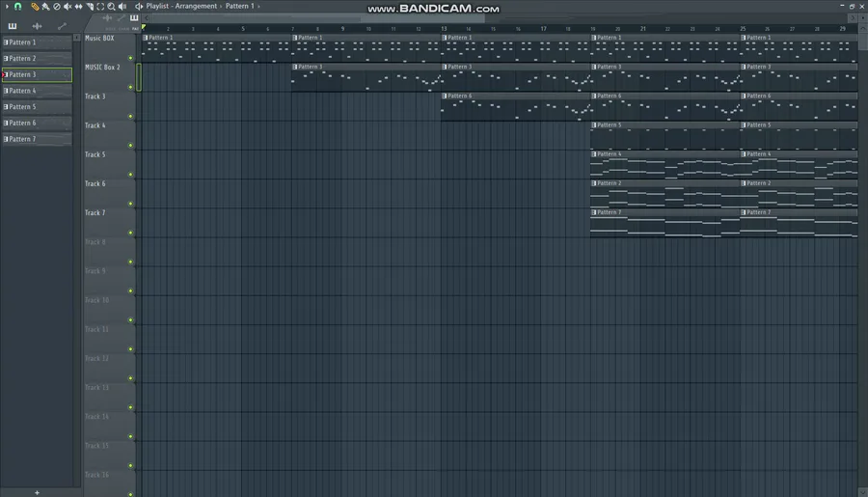Click the up arrow of vertical scrollbar
The height and width of the screenshot is (497, 868).
[x=862, y=28]
